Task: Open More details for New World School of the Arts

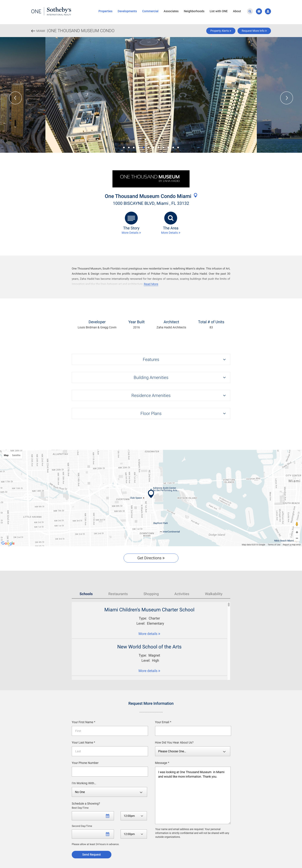Action: tap(149, 671)
